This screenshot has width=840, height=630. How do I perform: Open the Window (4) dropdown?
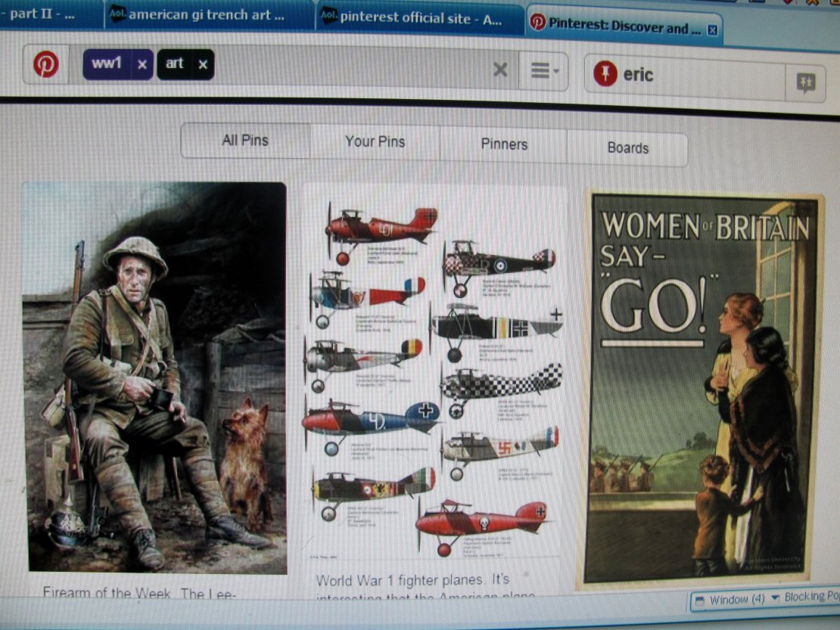736,600
